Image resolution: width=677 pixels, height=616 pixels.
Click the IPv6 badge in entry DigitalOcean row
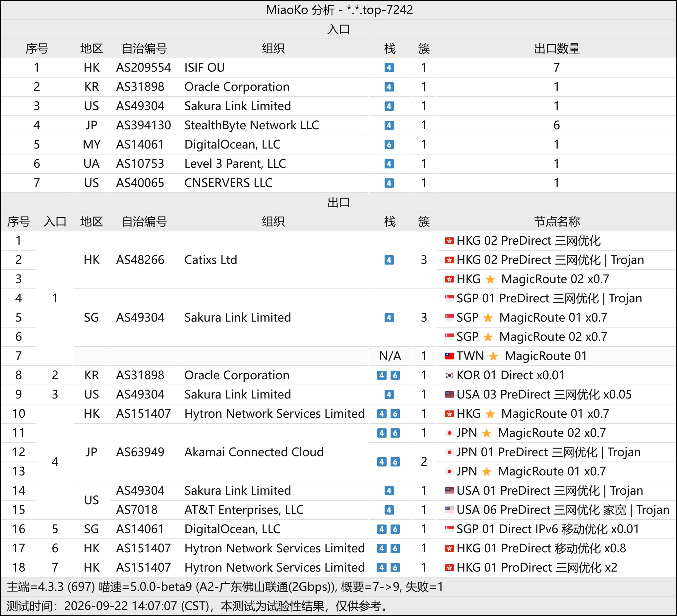(389, 145)
